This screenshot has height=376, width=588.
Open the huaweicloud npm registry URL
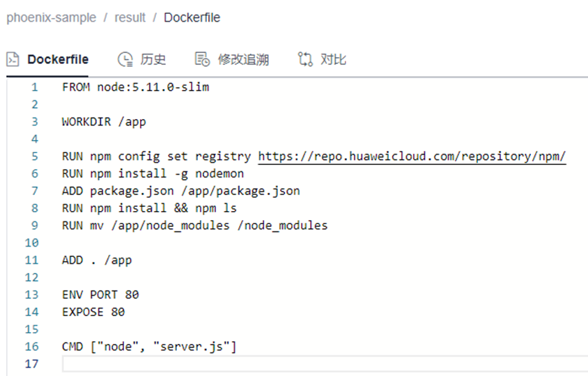[x=412, y=157]
